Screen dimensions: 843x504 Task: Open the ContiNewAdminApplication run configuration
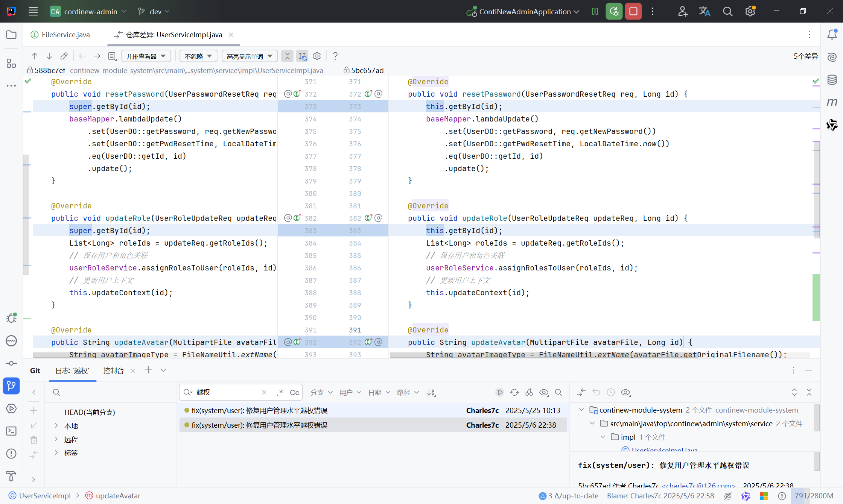pos(523,12)
